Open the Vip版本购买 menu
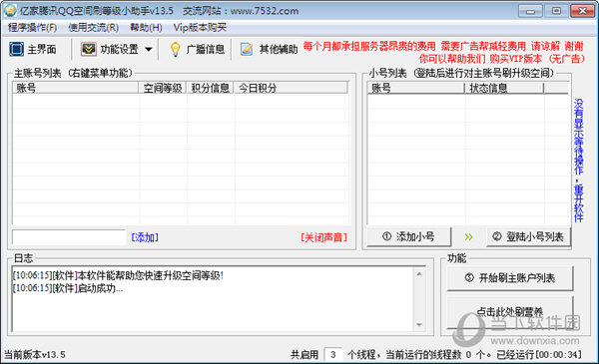 tap(200, 28)
